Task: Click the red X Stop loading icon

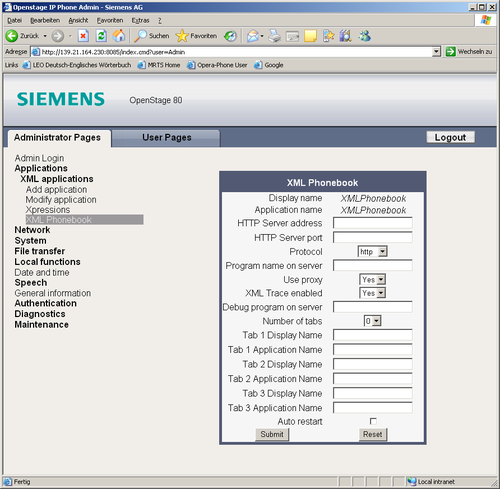Action: pyautogui.click(x=83, y=36)
